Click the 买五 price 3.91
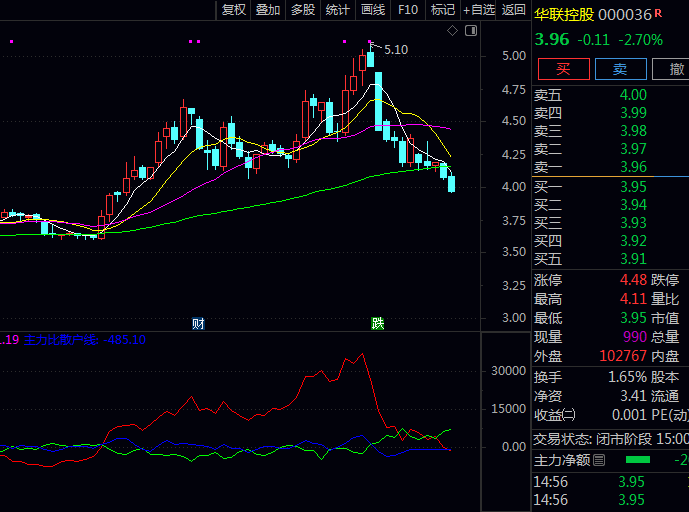The height and width of the screenshot is (512, 689). pos(633,259)
